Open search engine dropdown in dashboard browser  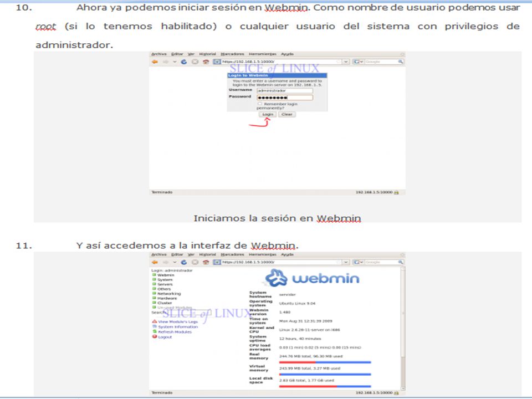pos(359,262)
